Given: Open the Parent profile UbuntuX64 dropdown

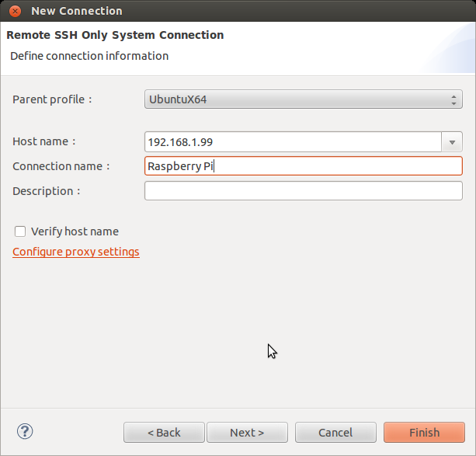Looking at the screenshot, I should pos(303,99).
